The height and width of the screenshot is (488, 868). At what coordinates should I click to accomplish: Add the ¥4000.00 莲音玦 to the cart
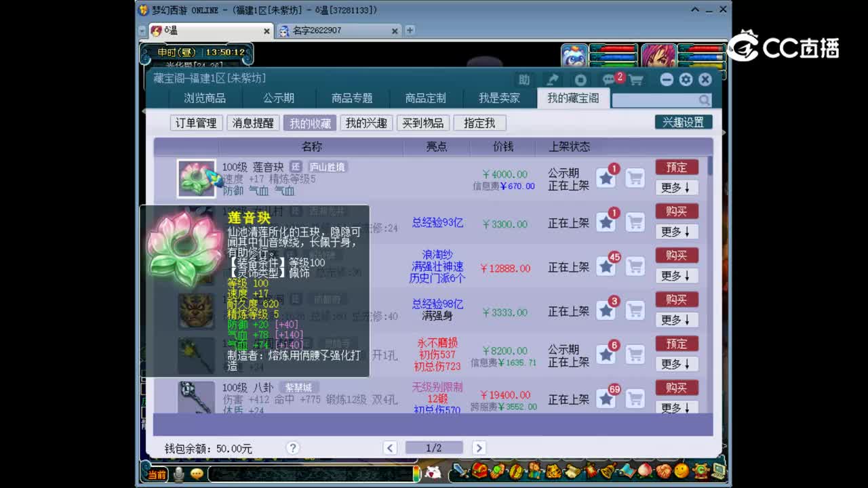click(635, 178)
